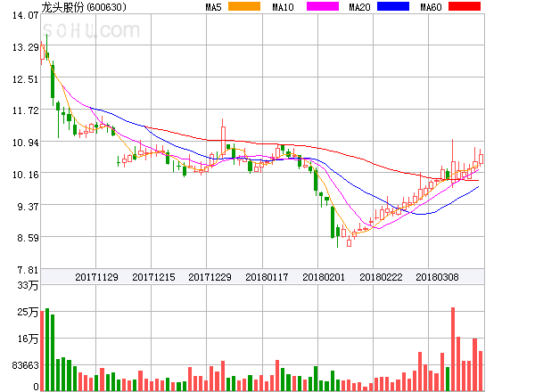Click the 20171215 date label
Image resolution: width=535 pixels, height=392 pixels.
[x=153, y=277]
